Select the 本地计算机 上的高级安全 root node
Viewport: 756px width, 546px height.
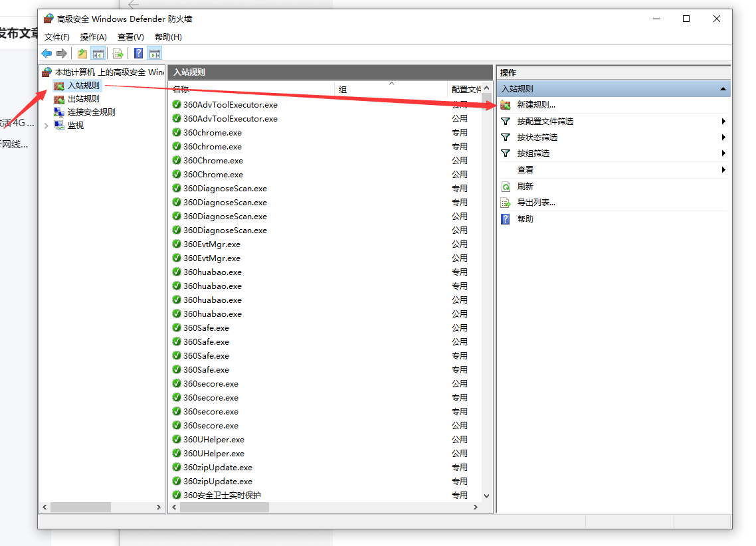104,72
